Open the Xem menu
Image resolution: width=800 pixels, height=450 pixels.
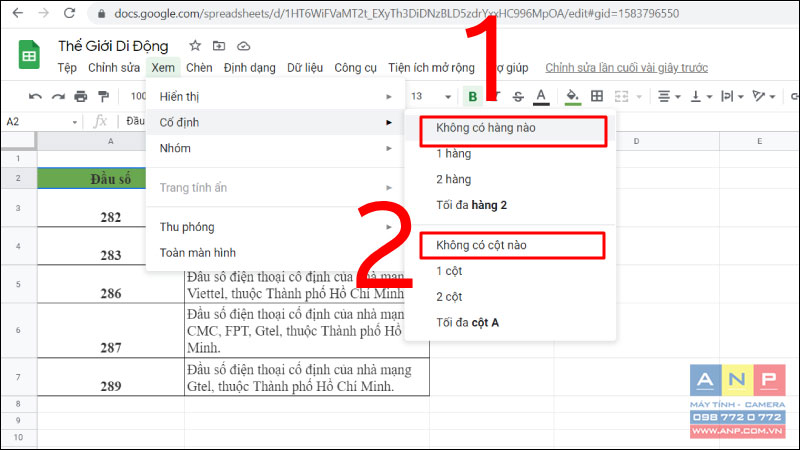pos(163,68)
